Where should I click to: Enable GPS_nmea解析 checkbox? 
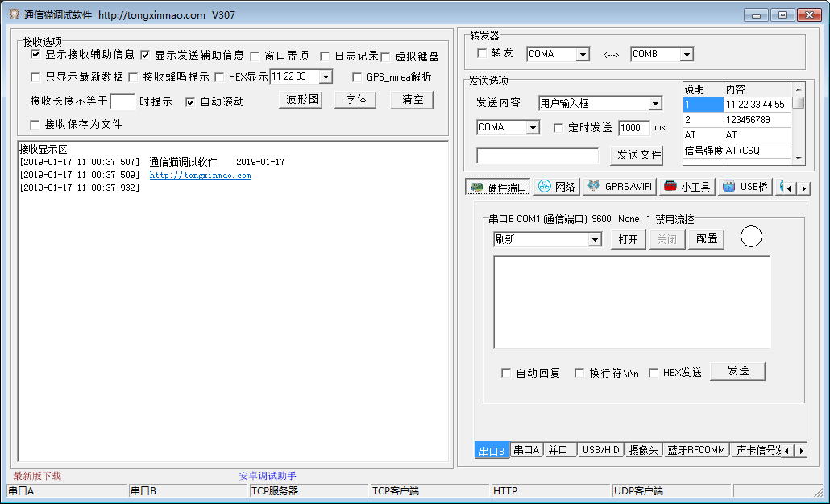pyautogui.click(x=357, y=77)
